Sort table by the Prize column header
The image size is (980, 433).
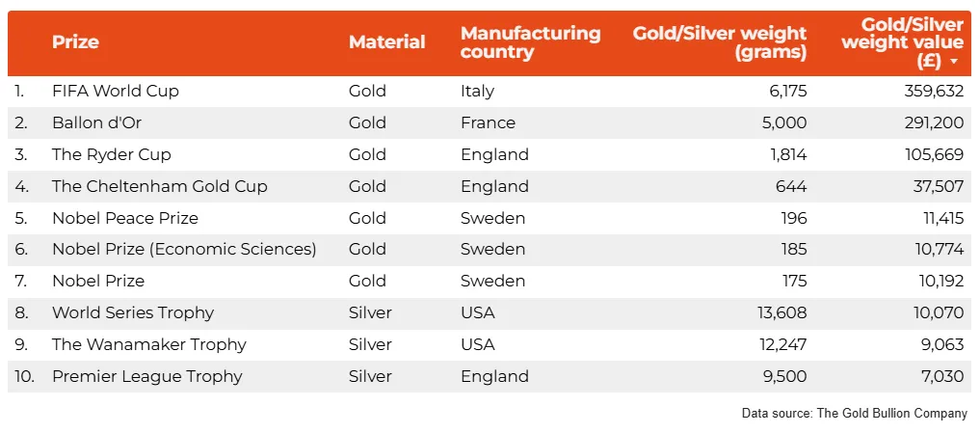click(x=75, y=42)
